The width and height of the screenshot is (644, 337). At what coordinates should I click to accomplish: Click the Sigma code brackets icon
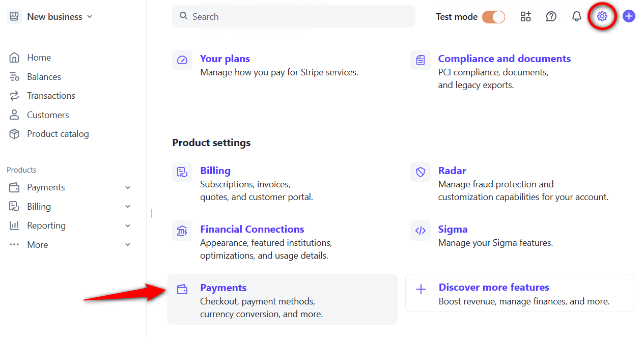pos(421,231)
